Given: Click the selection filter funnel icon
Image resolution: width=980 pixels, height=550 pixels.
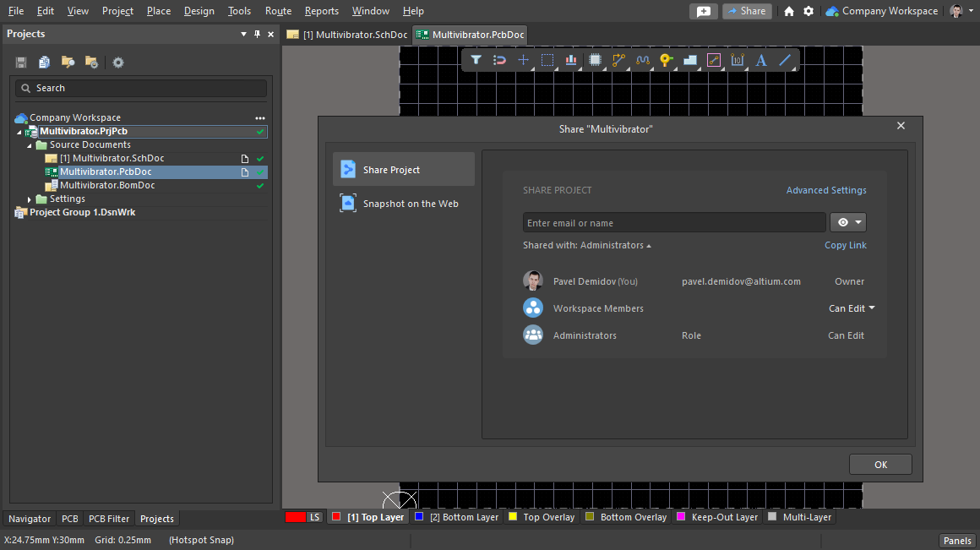Looking at the screenshot, I should click(x=476, y=60).
